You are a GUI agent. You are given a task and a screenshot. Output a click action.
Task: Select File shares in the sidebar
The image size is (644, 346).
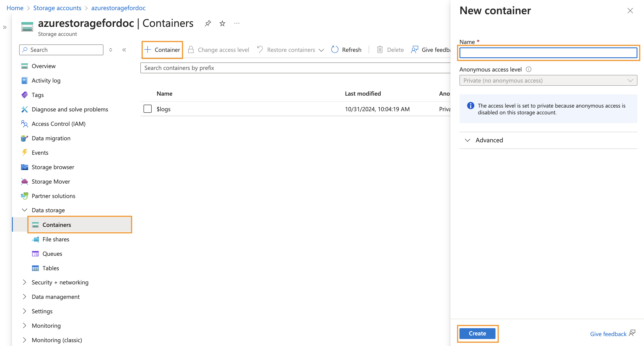[x=56, y=239]
